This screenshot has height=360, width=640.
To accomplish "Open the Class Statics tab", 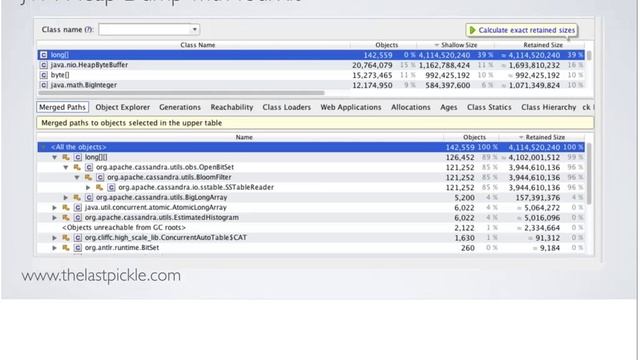I will 489,107.
